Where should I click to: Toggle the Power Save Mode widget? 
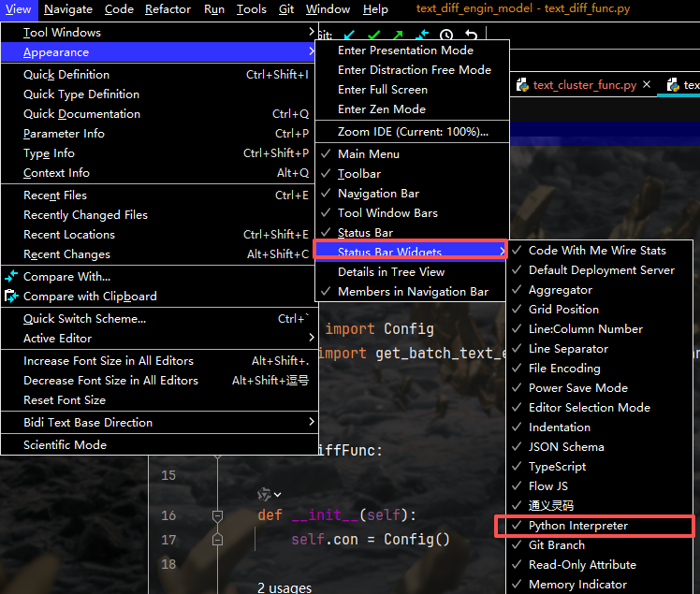coord(600,388)
